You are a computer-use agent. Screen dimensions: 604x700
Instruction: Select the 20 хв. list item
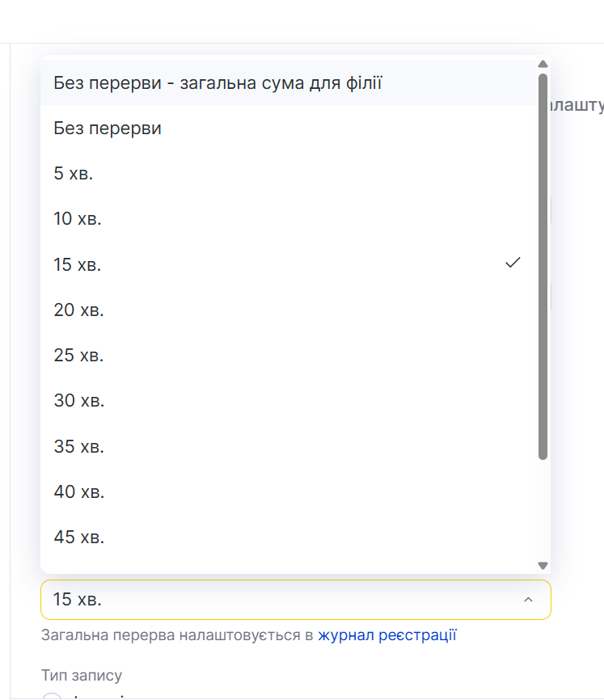(x=78, y=310)
